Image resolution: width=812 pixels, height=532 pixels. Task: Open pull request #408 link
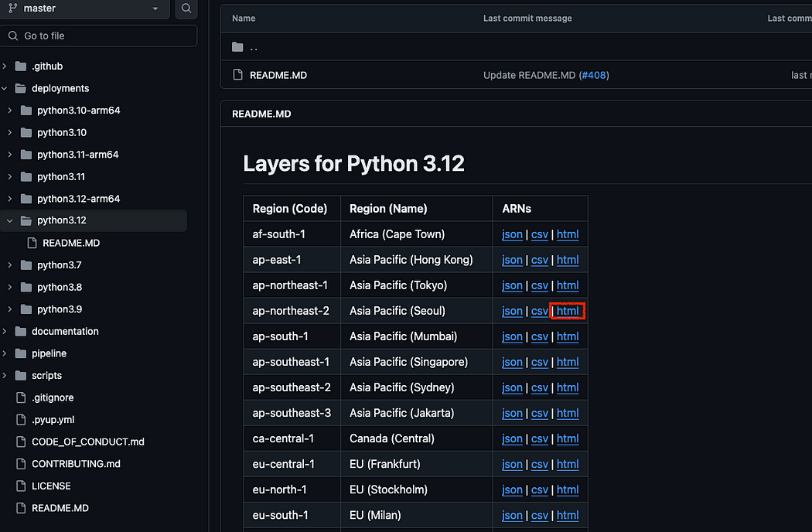pyautogui.click(x=594, y=75)
